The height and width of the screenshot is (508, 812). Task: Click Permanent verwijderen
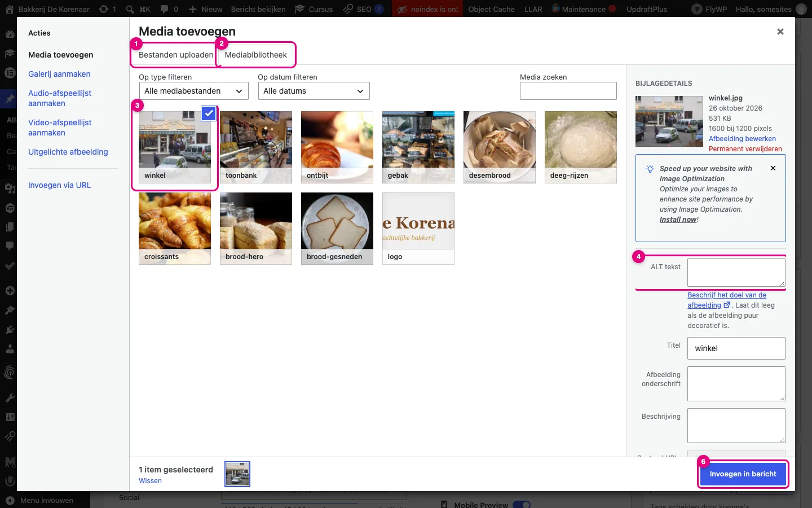point(745,149)
